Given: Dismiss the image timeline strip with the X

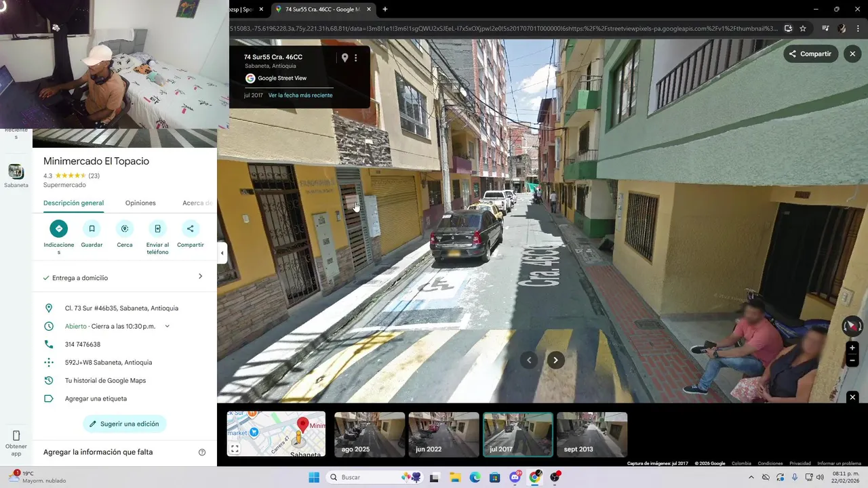Looking at the screenshot, I should pyautogui.click(x=852, y=397).
